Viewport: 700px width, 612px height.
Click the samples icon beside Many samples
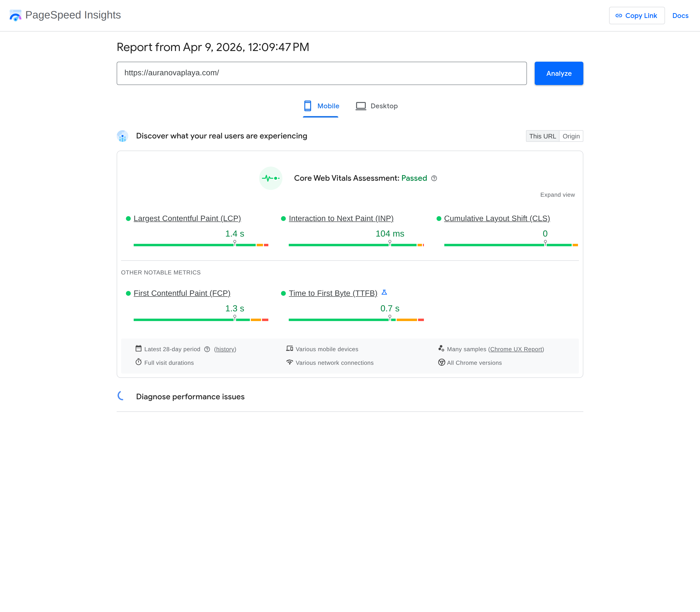coord(441,348)
